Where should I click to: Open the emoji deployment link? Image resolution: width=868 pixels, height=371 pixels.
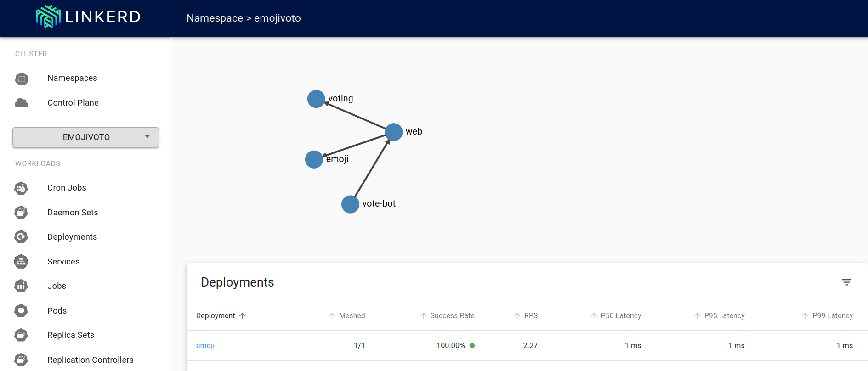click(x=205, y=346)
